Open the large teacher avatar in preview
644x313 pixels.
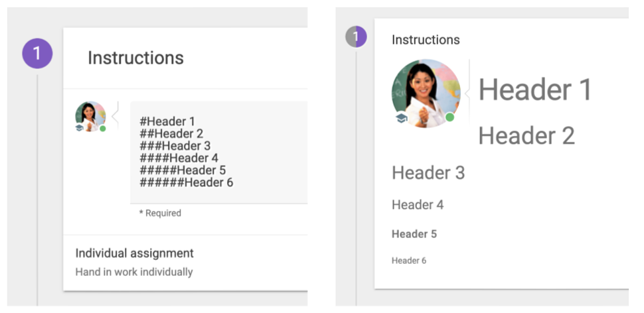point(426,94)
